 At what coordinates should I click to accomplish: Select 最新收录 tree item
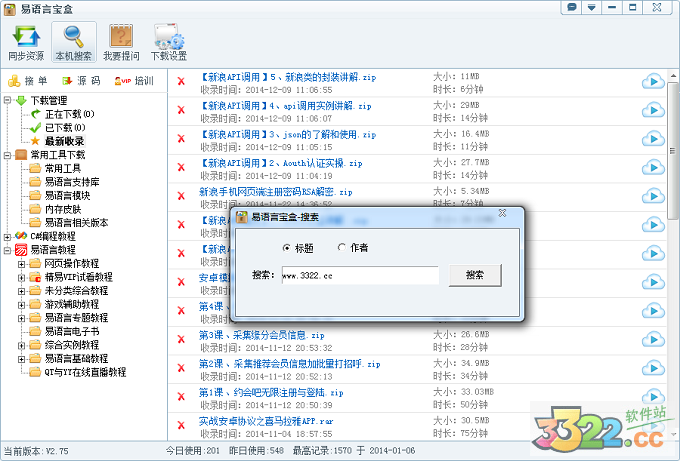[64, 141]
